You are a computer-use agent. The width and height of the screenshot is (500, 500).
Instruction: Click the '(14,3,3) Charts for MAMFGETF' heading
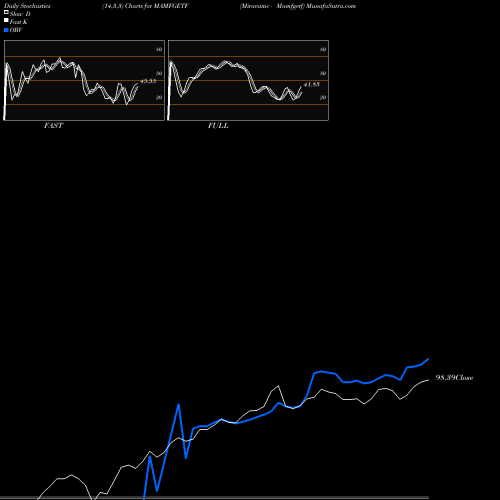(145, 6)
